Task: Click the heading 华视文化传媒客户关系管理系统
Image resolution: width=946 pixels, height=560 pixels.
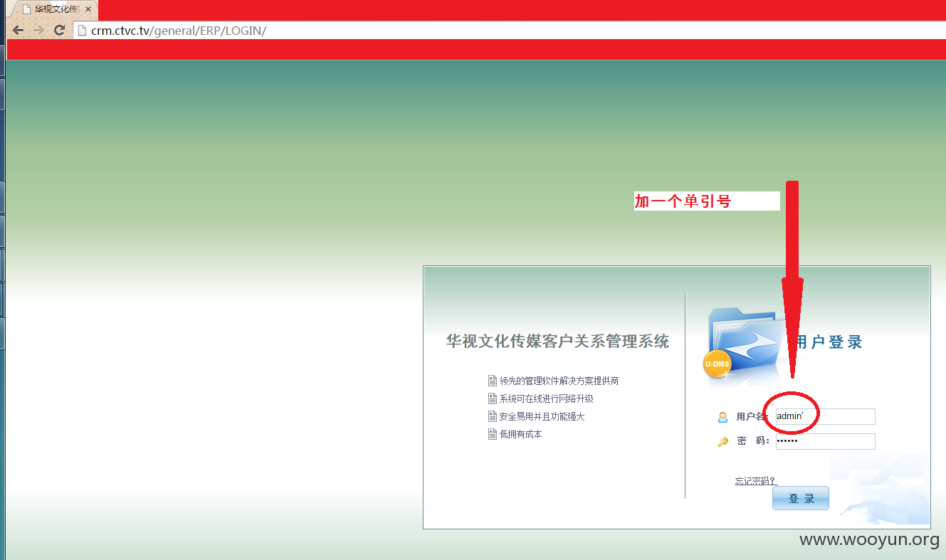Action: coord(557,342)
